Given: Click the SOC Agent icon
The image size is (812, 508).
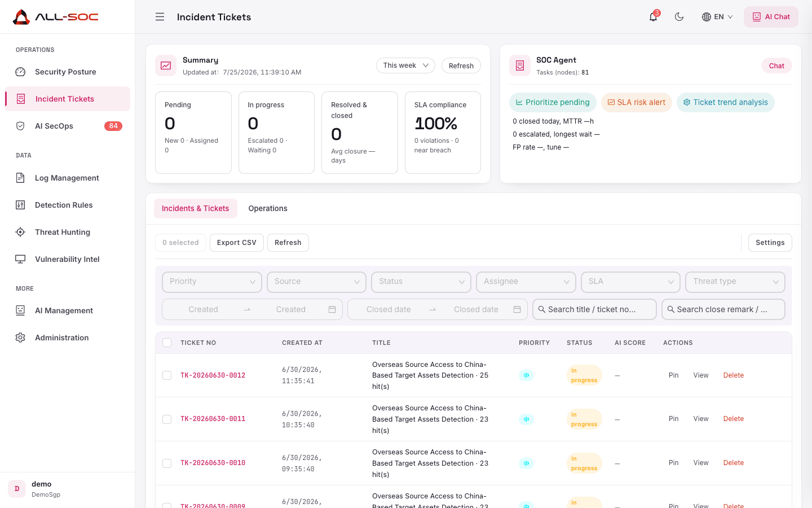Looking at the screenshot, I should tap(520, 65).
